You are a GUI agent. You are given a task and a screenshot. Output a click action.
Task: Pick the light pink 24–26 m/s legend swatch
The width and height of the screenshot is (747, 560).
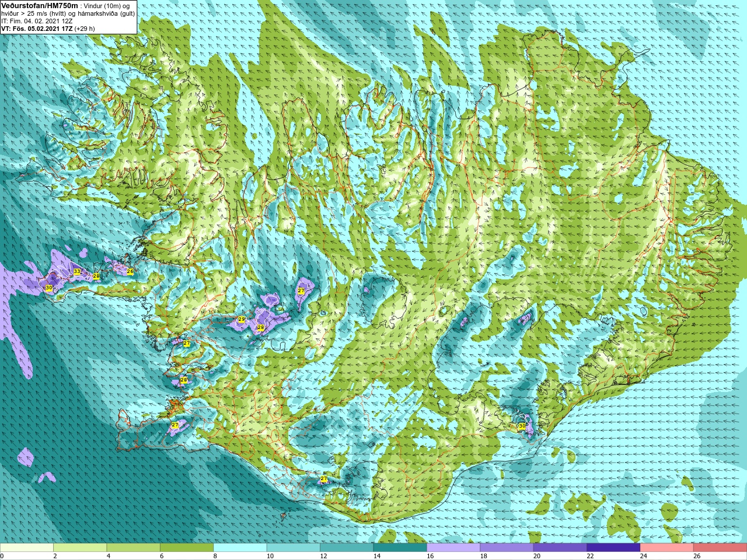click(x=666, y=548)
